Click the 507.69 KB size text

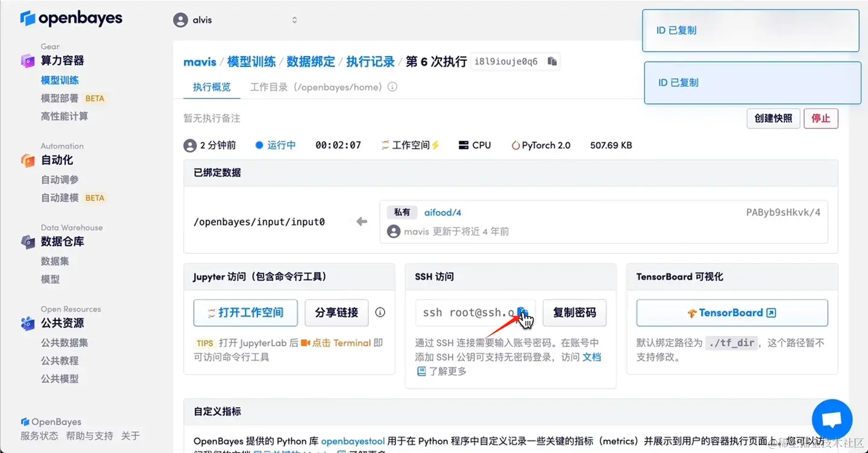[611, 145]
